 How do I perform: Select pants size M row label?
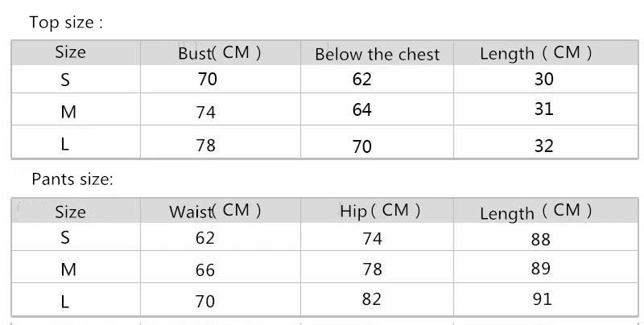click(68, 269)
